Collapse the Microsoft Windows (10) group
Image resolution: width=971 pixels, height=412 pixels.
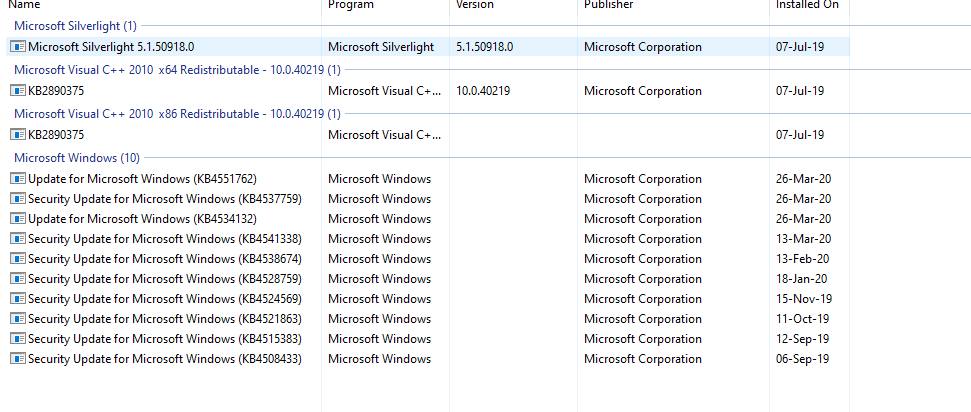[x=77, y=158]
